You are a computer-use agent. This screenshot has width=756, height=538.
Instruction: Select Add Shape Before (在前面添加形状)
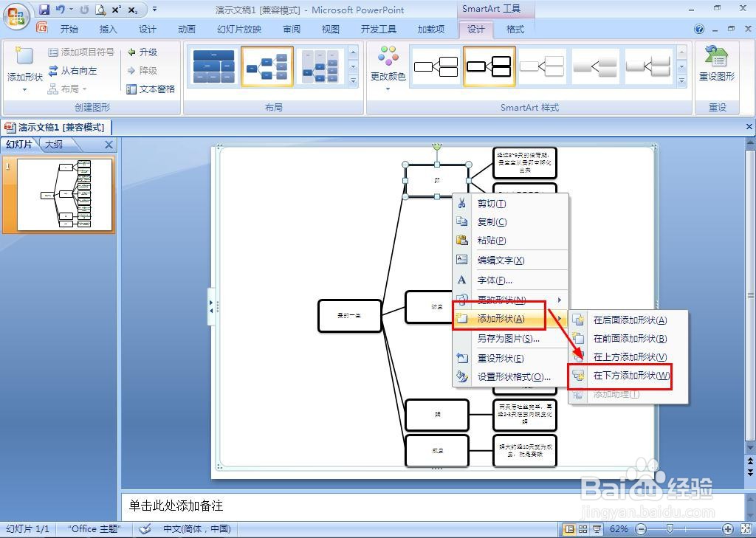pos(628,339)
